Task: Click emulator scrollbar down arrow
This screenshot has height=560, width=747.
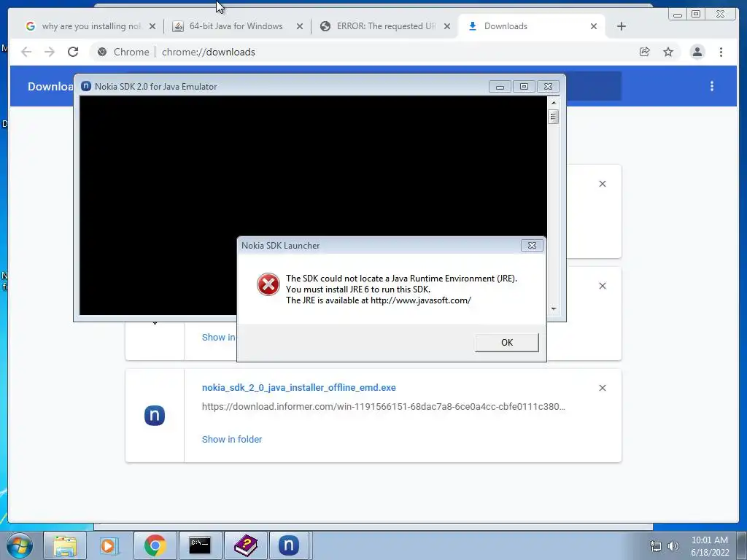Action: (x=553, y=308)
